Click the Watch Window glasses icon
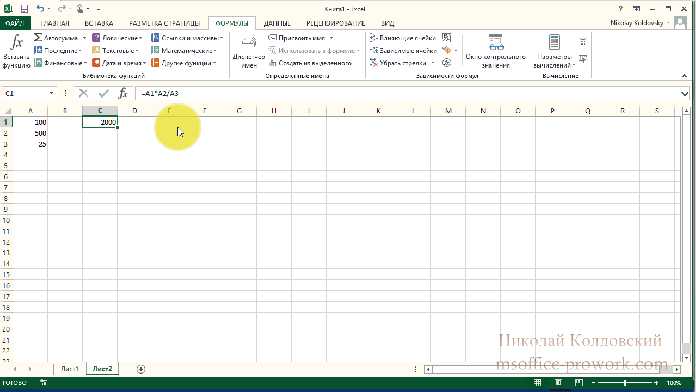Image resolution: width=696 pixels, height=392 pixels. [x=496, y=42]
